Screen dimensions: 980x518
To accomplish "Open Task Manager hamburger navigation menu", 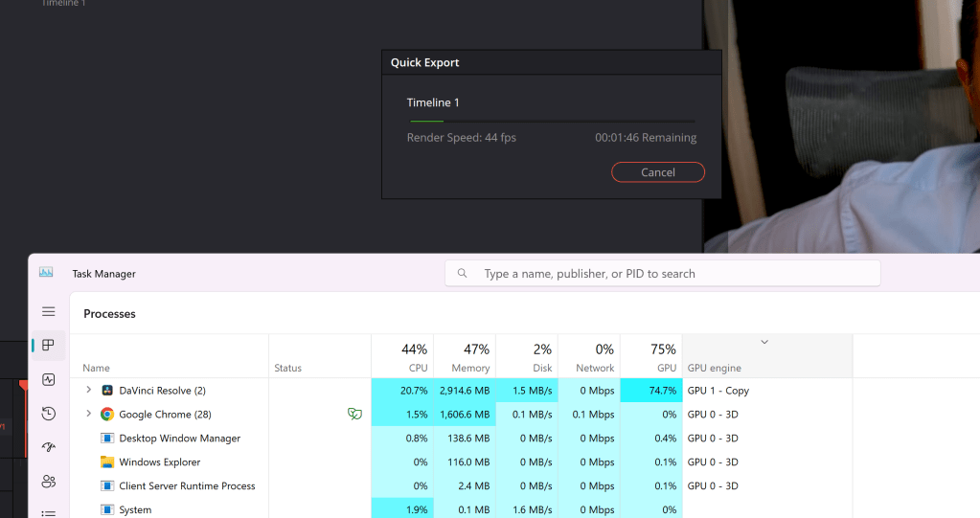I will [48, 311].
